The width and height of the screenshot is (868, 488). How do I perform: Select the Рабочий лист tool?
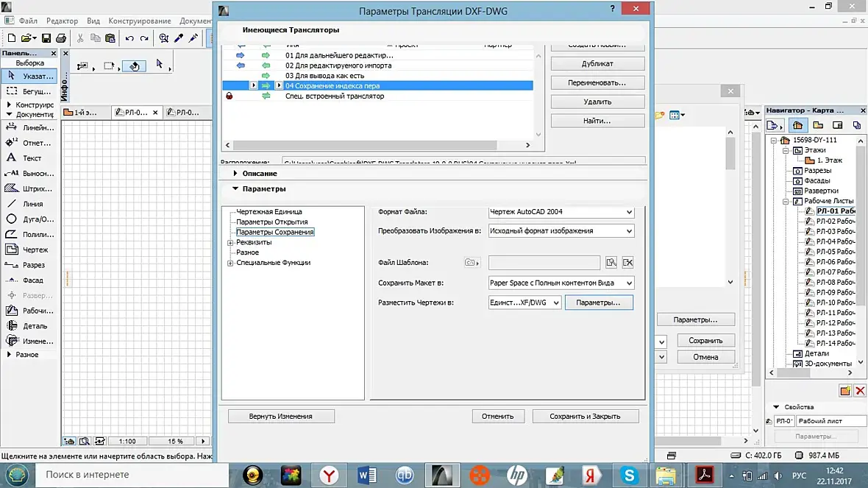[x=29, y=311]
